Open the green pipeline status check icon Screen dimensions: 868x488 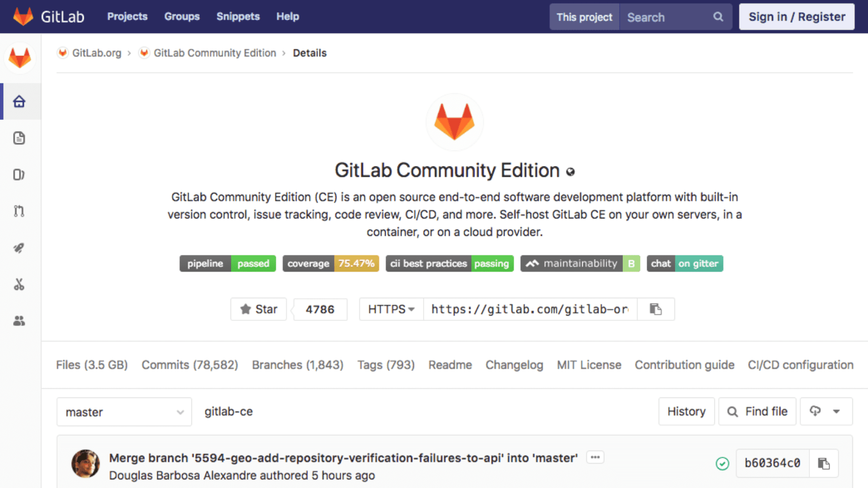point(722,464)
